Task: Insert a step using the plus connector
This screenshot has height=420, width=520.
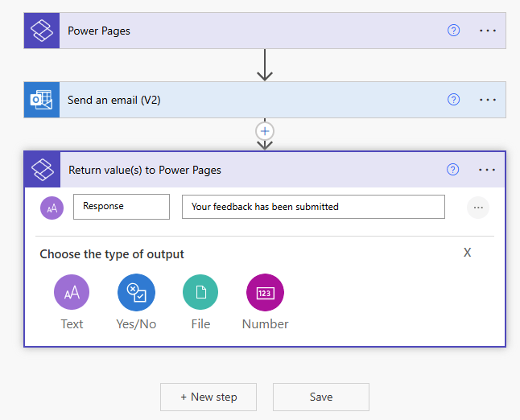Action: click(x=265, y=130)
